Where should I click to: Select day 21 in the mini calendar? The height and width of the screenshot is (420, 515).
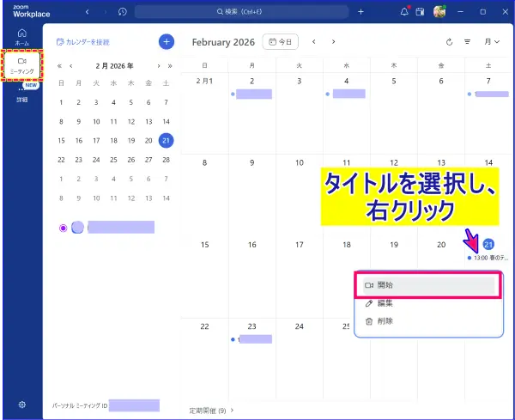pos(166,141)
